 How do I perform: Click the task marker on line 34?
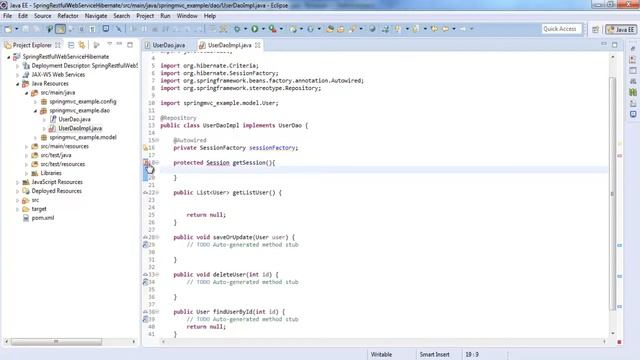[x=145, y=282]
